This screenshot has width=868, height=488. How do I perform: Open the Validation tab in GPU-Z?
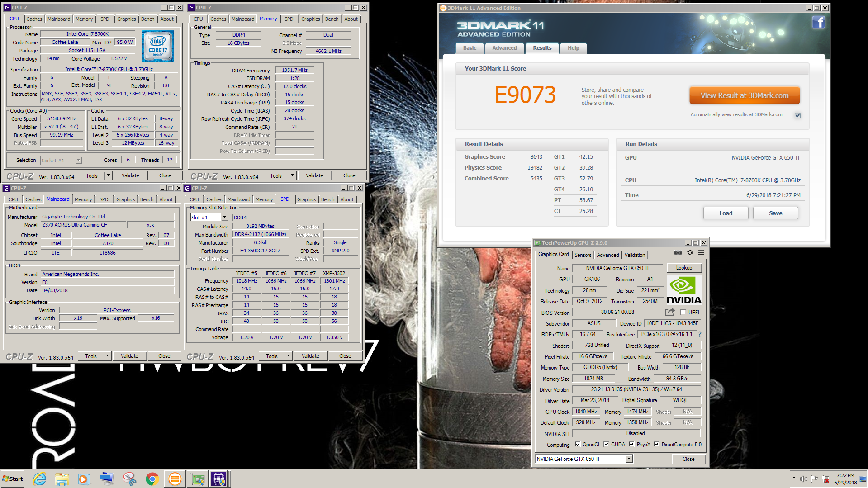pyautogui.click(x=635, y=255)
